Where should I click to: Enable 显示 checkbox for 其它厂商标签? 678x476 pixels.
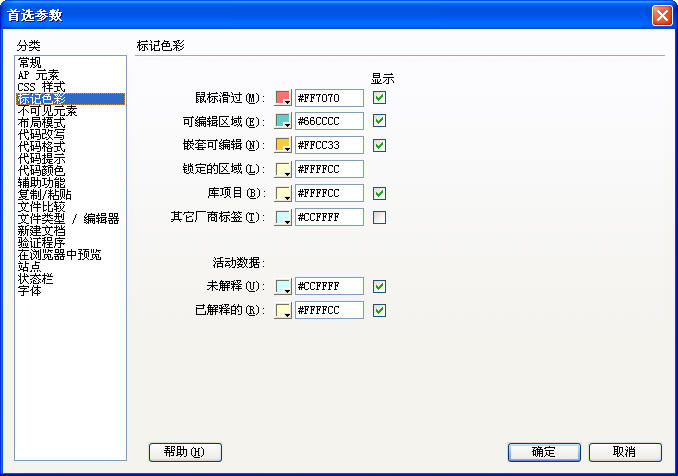tap(380, 217)
